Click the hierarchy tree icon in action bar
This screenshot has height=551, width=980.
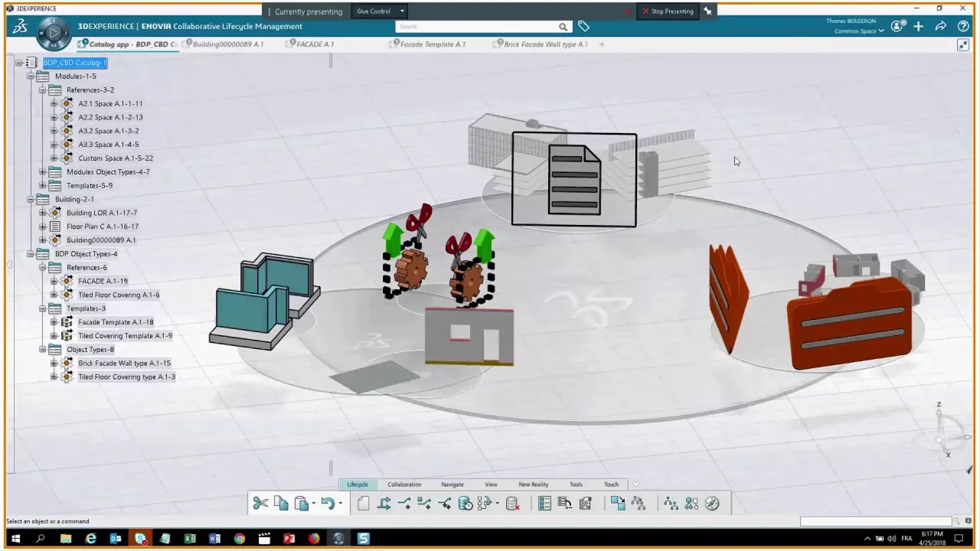[671, 504]
